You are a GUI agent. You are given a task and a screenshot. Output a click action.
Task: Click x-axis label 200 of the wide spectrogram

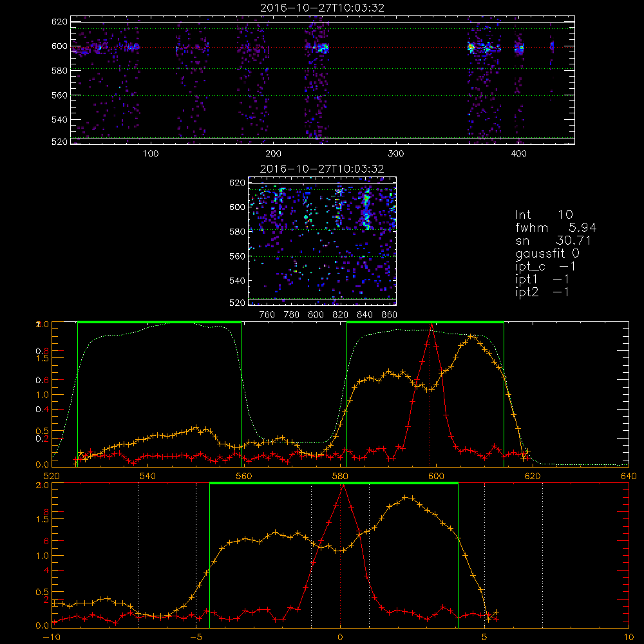(x=273, y=154)
